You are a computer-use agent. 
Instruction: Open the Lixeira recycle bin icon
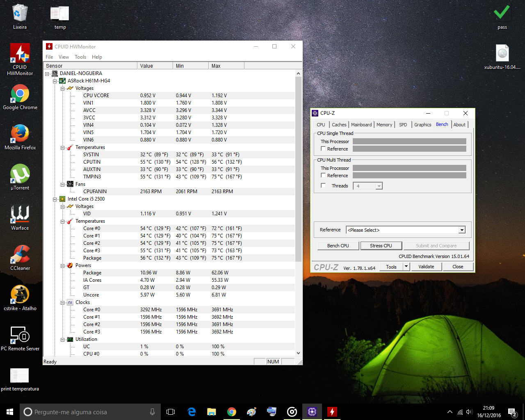pos(20,17)
